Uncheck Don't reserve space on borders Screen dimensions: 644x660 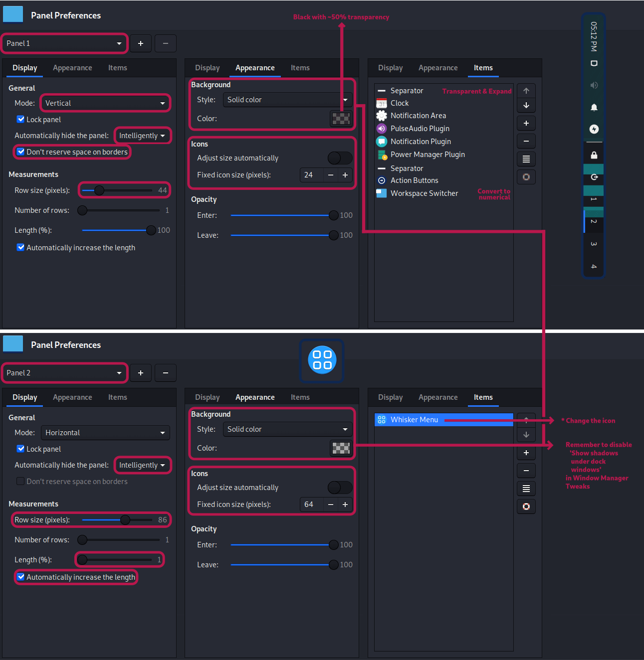pyautogui.click(x=20, y=152)
